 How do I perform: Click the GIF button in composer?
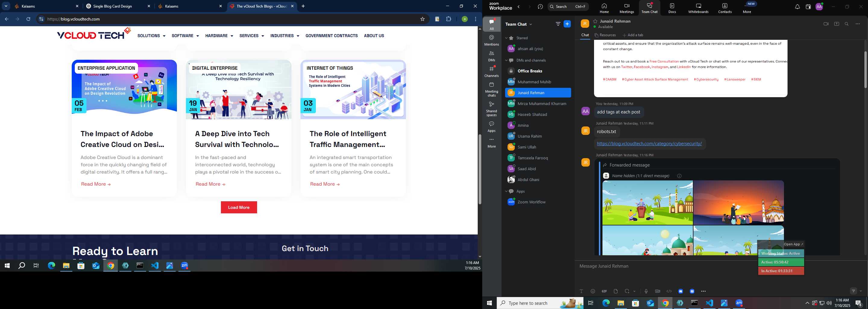[x=604, y=291]
